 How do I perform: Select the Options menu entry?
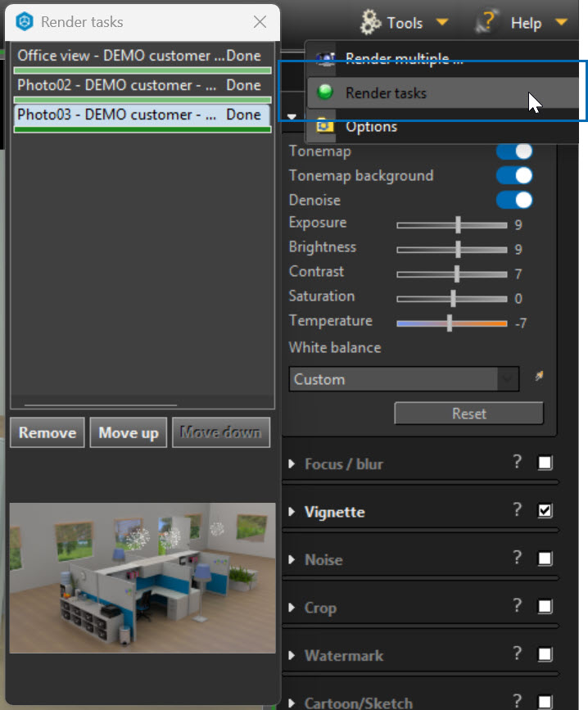click(x=443, y=126)
